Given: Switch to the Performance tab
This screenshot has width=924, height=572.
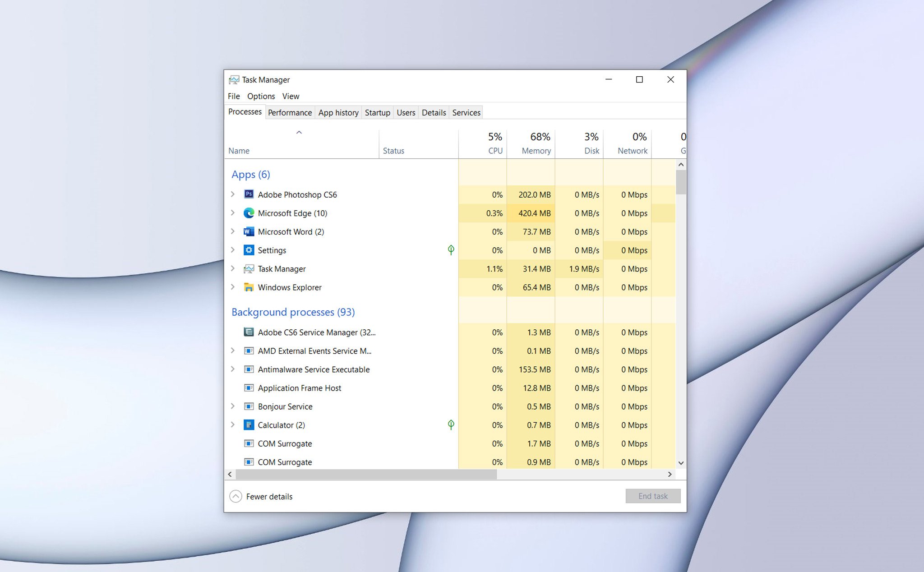Looking at the screenshot, I should [289, 112].
